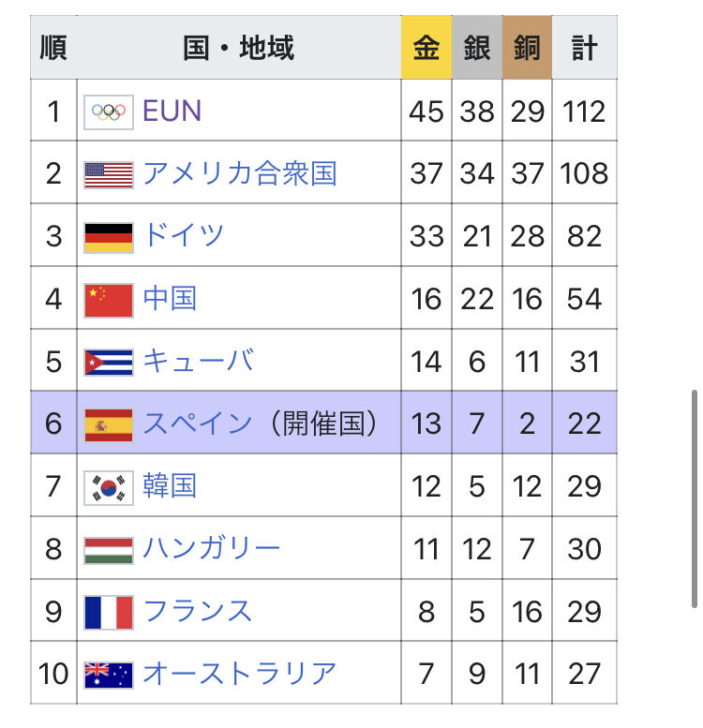Screen dimensions: 703x728
Task: Open the オーストラリア link
Action: coord(239,674)
